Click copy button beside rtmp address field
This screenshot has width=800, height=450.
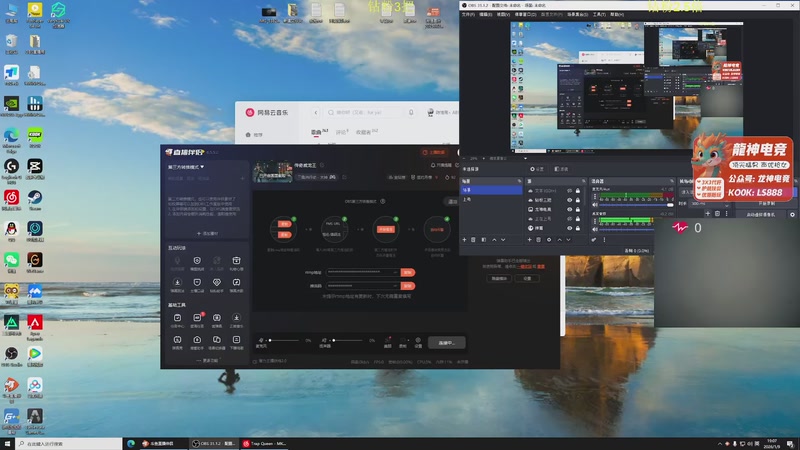coord(408,272)
